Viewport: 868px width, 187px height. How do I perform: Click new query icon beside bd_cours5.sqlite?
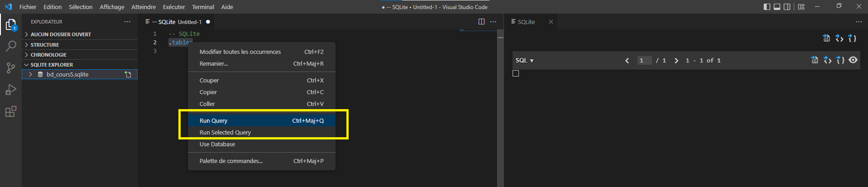[x=128, y=74]
